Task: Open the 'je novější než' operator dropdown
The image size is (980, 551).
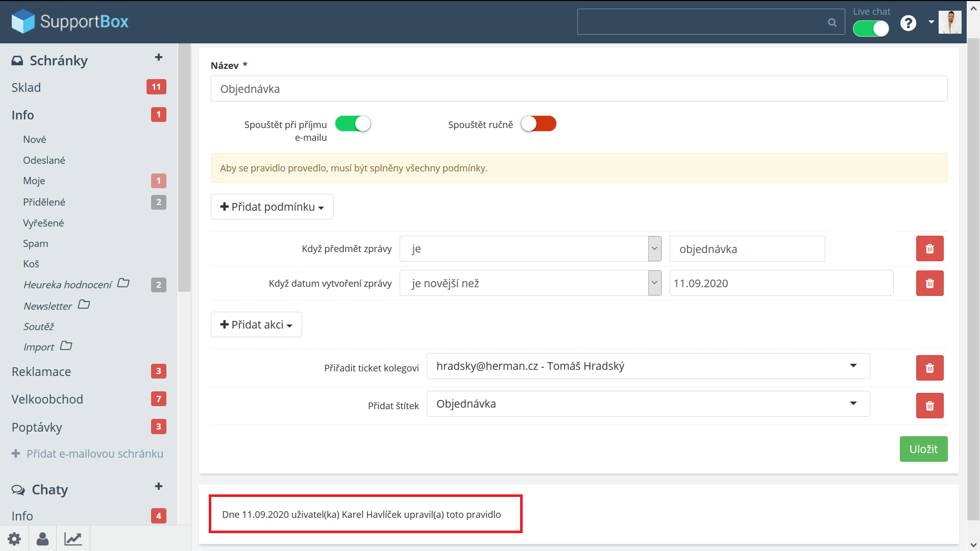Action: coord(530,283)
